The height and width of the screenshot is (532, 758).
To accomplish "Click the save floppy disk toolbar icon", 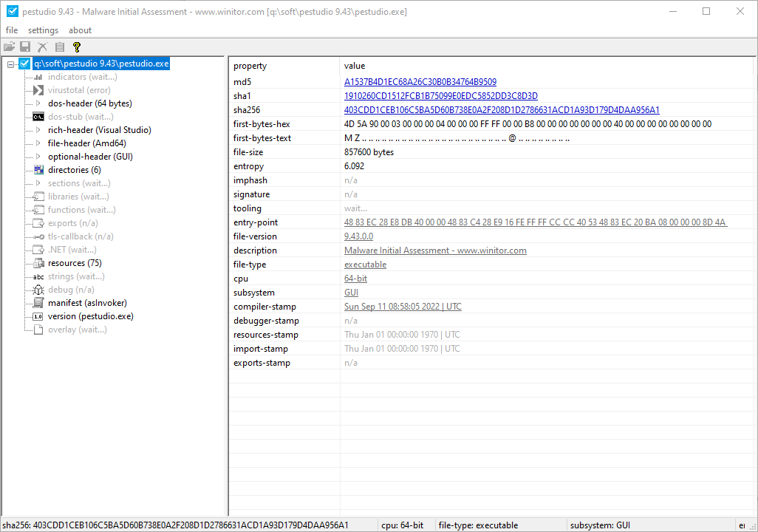I will pyautogui.click(x=25, y=47).
